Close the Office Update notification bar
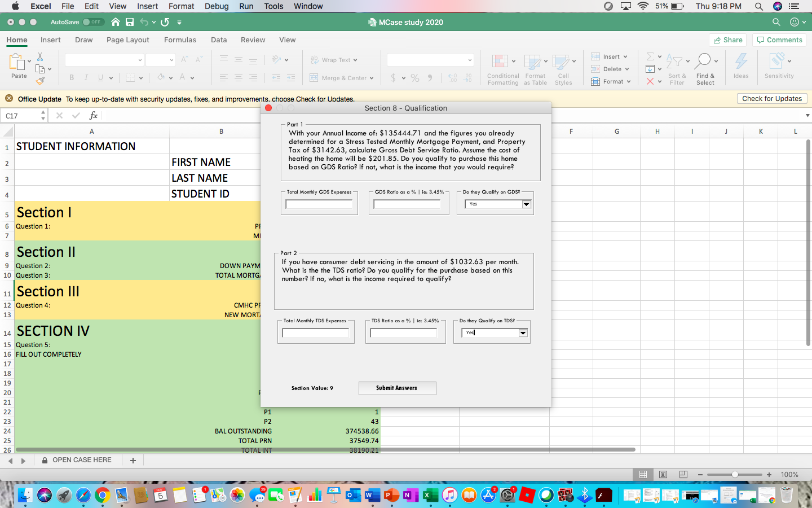Viewport: 812px width, 508px height. [x=9, y=98]
